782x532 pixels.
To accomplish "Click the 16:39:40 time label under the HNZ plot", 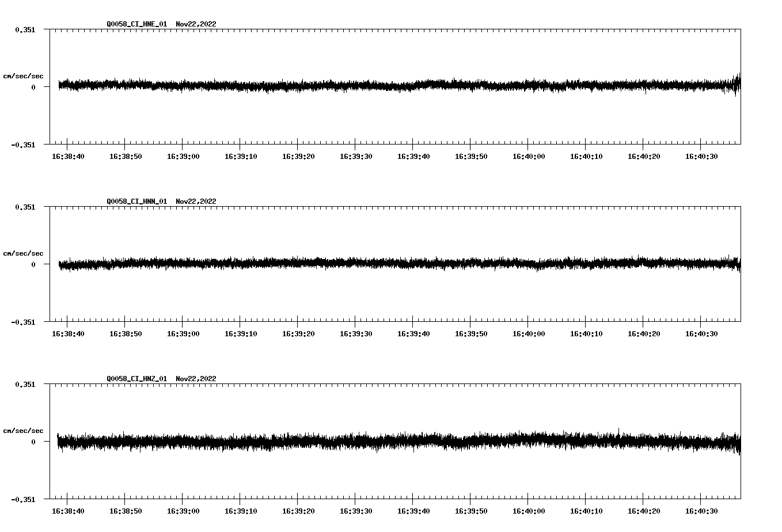I will pyautogui.click(x=413, y=511).
